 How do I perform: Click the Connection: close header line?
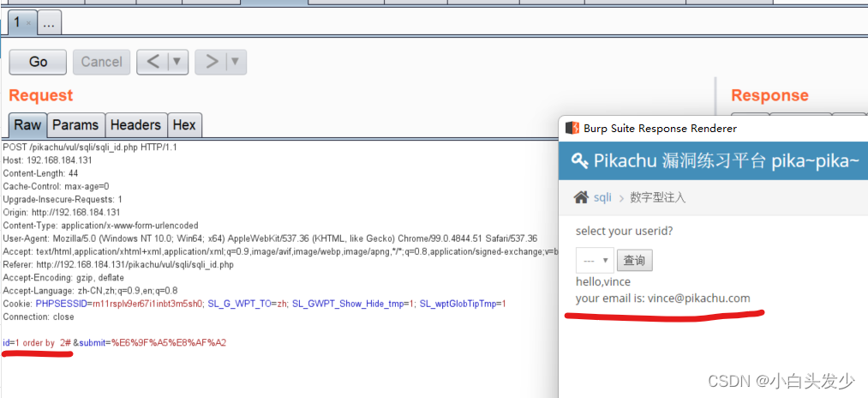(x=39, y=317)
